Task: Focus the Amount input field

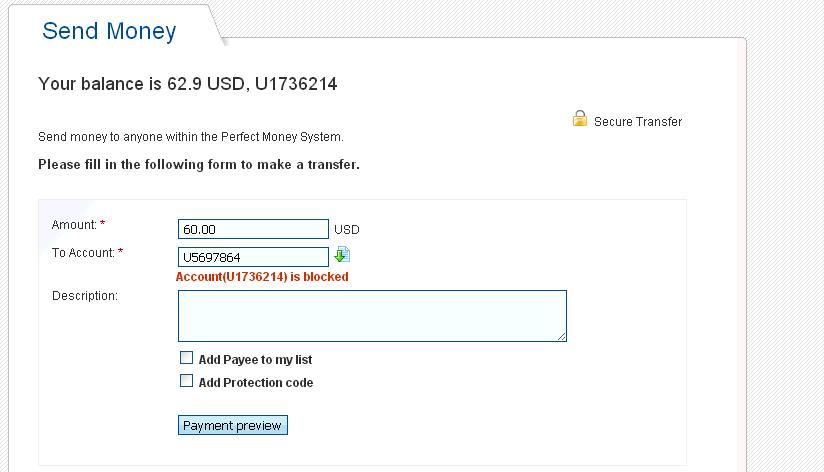Action: tap(253, 229)
